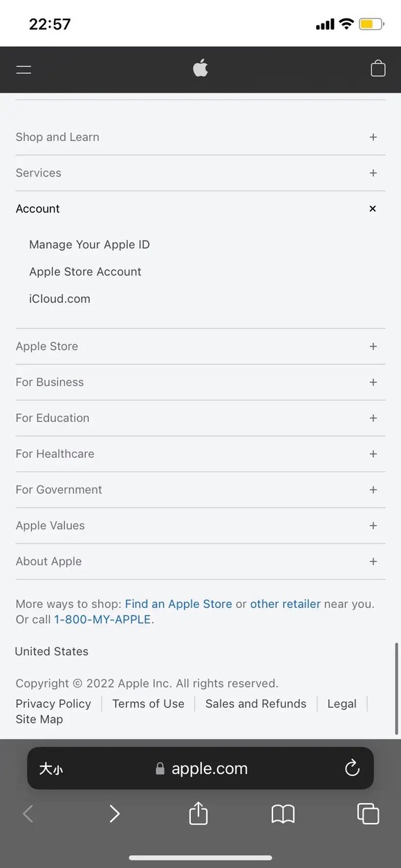Expand the Apple Store section
The image size is (401, 868).
point(200,347)
